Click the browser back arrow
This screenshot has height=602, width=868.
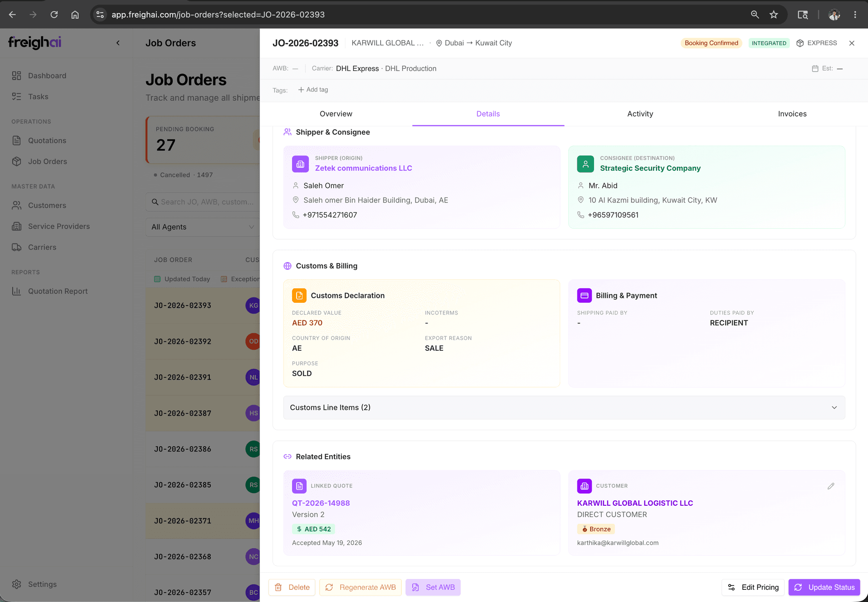(x=12, y=14)
